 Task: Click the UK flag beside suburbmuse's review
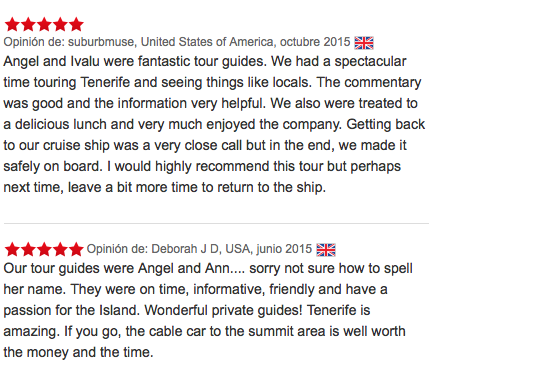point(364,43)
